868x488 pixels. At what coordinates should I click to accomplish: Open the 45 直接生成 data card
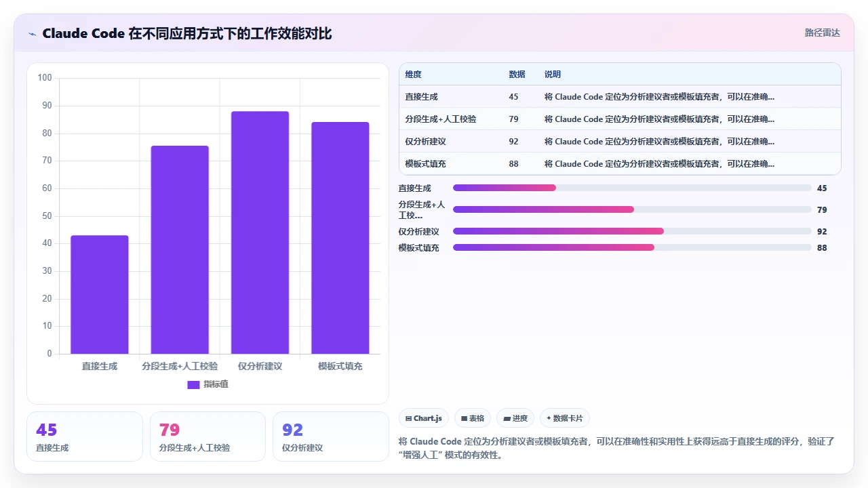[x=85, y=436]
